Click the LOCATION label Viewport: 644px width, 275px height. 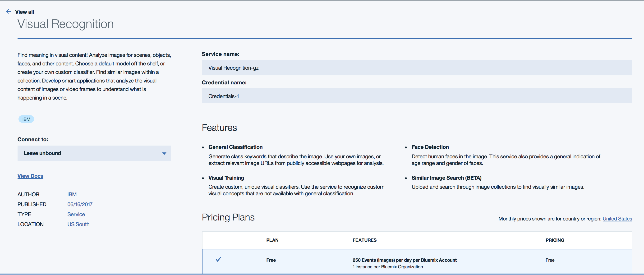(x=31, y=225)
